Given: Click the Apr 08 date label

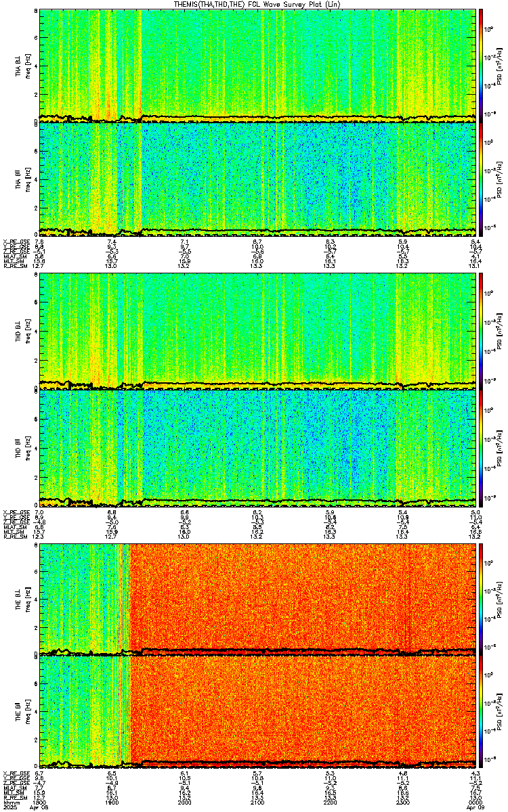Looking at the screenshot, I should coord(39,807).
